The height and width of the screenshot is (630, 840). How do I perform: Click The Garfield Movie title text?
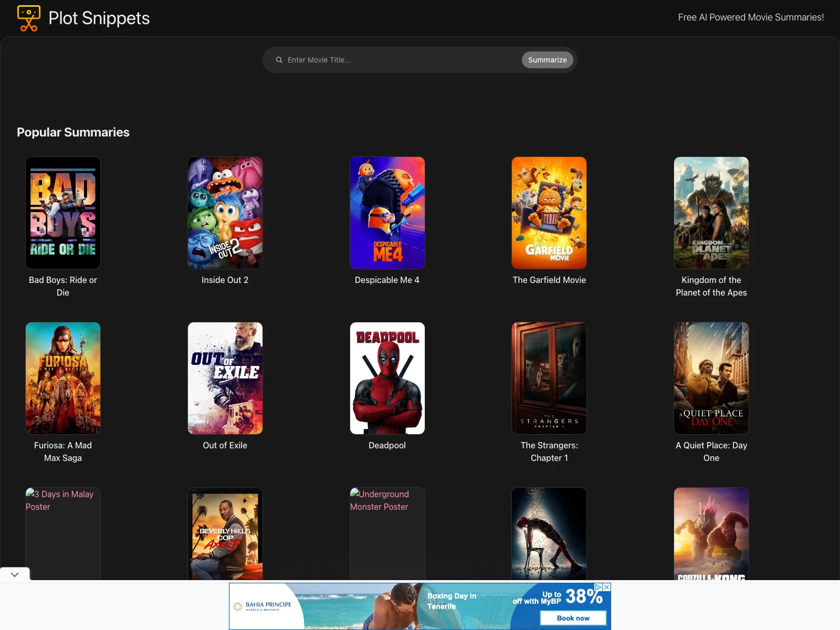coord(549,280)
